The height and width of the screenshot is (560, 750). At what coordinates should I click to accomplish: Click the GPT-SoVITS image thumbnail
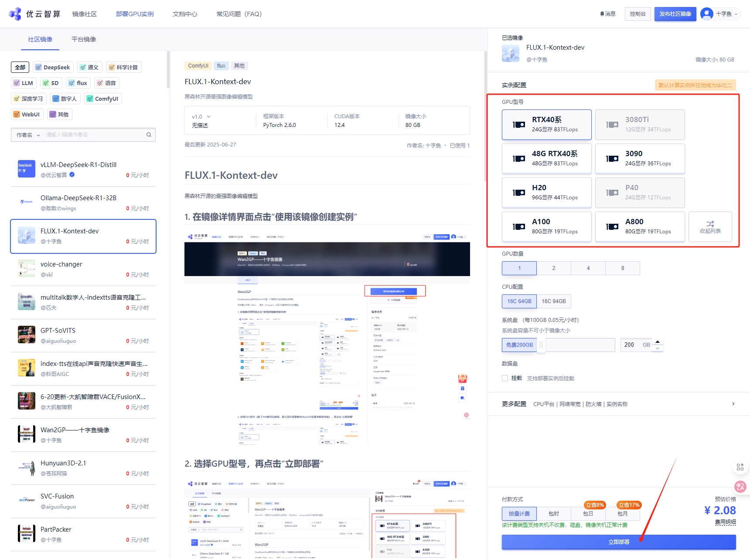click(27, 335)
